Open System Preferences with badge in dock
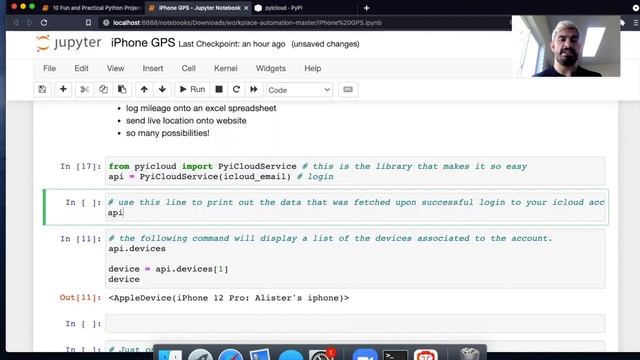This screenshot has width=640, height=360. pyautogui.click(x=322, y=354)
